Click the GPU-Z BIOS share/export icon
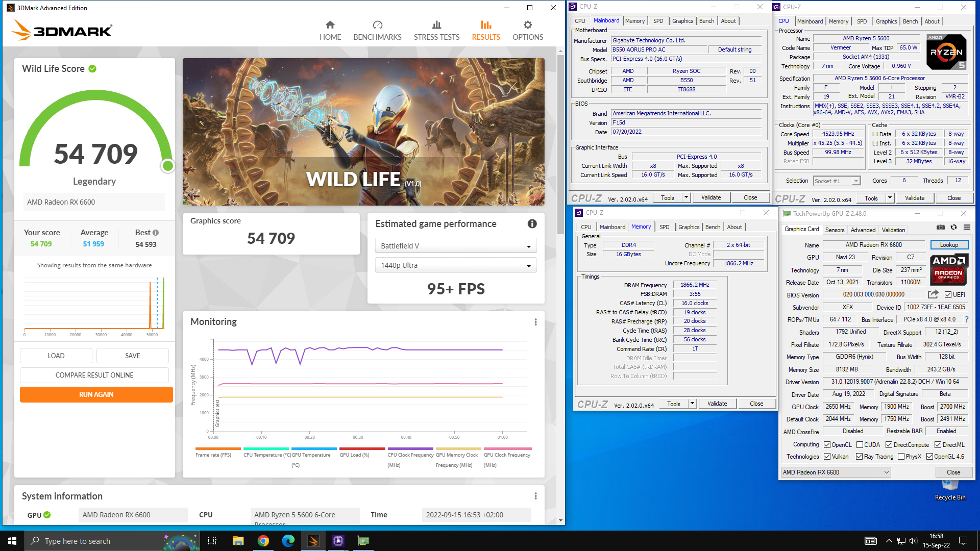Viewport: 980px width, 551px height. click(x=933, y=294)
